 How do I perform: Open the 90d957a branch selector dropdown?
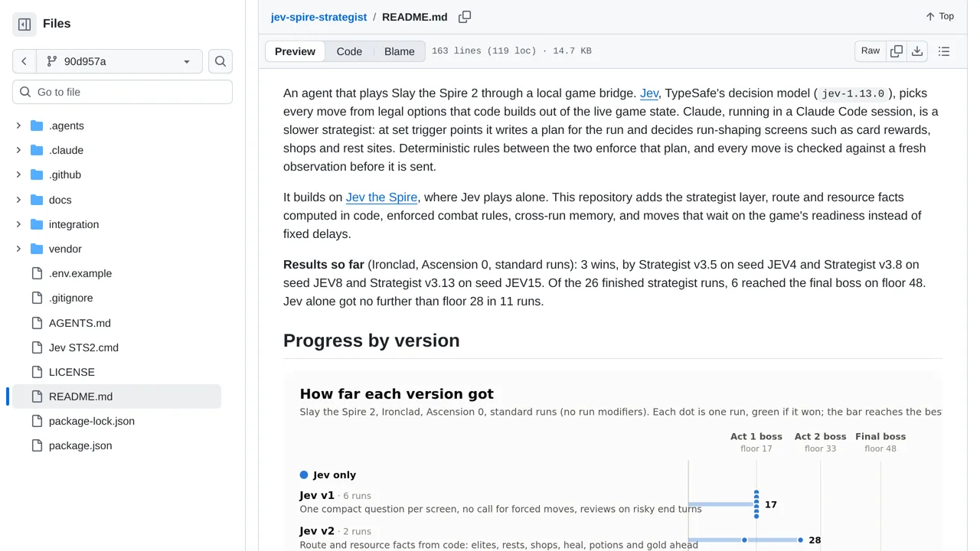pos(119,61)
